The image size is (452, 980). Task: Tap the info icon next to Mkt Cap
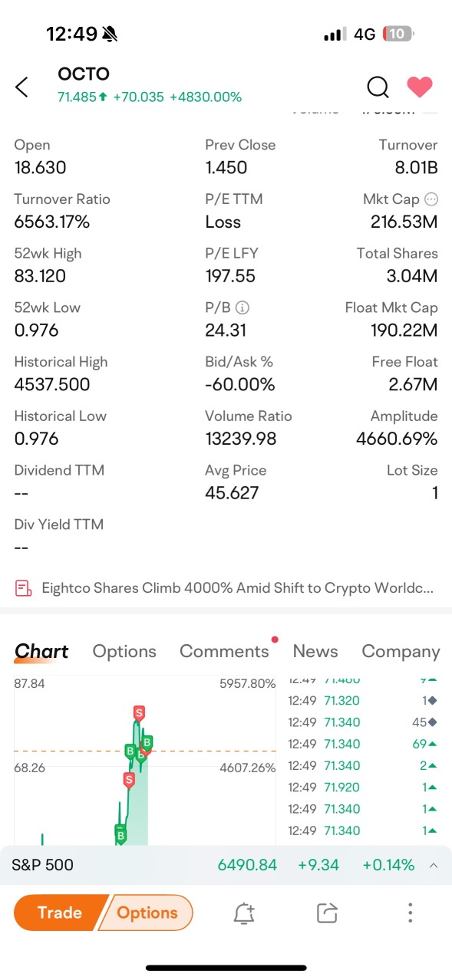[429, 199]
